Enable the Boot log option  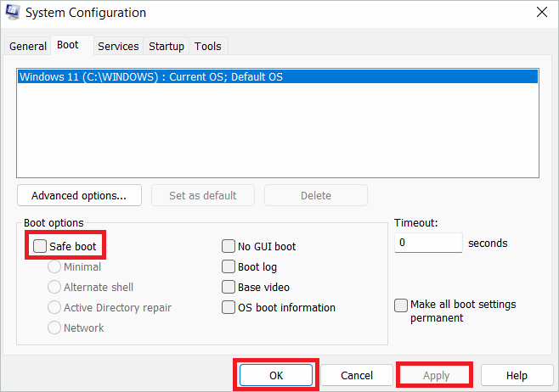click(x=229, y=267)
